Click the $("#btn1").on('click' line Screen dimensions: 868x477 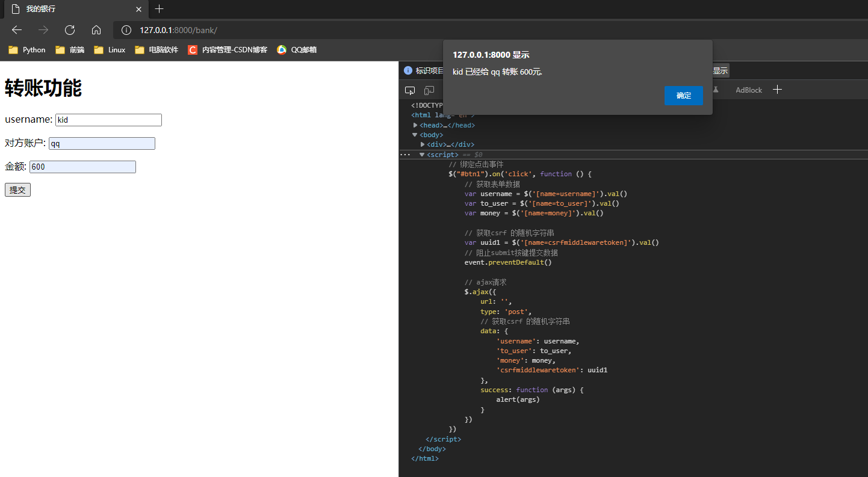(520, 174)
